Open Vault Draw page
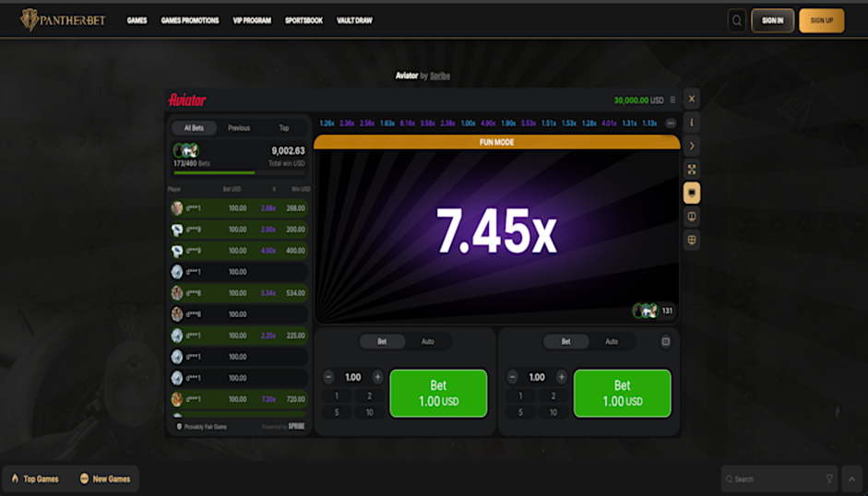Screen dimensions: 868x496 pos(354,20)
